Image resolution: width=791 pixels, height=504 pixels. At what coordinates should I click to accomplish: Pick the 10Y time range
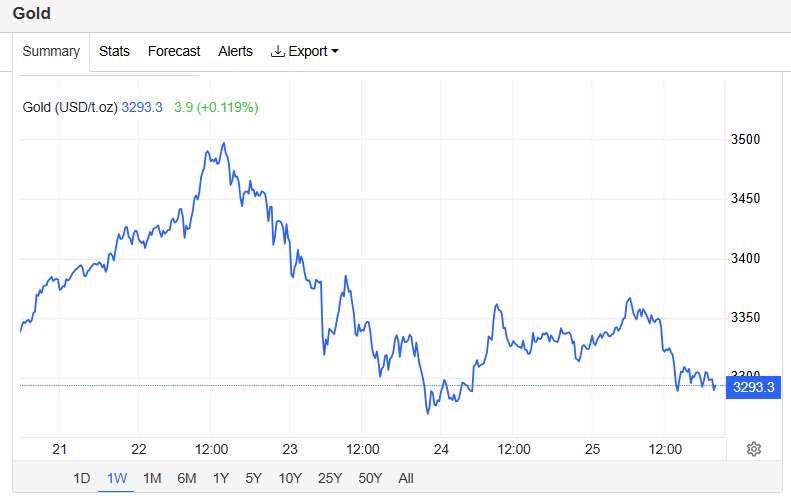(x=290, y=478)
